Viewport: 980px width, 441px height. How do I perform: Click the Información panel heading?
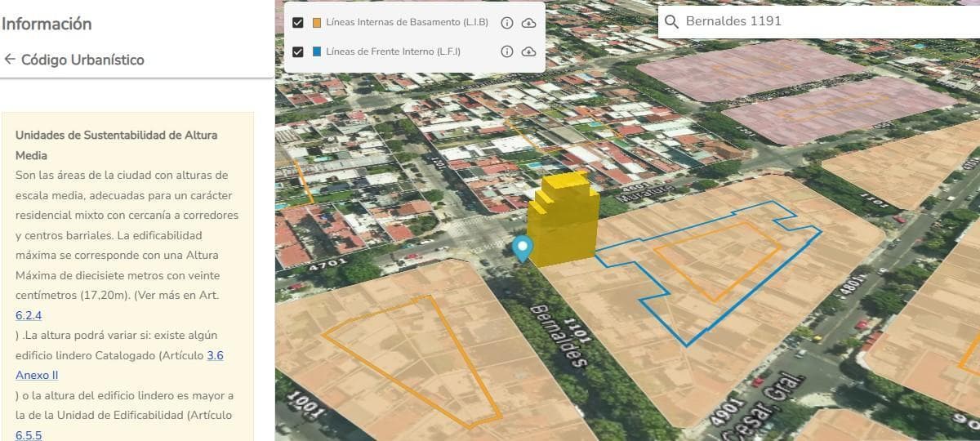pos(47,24)
